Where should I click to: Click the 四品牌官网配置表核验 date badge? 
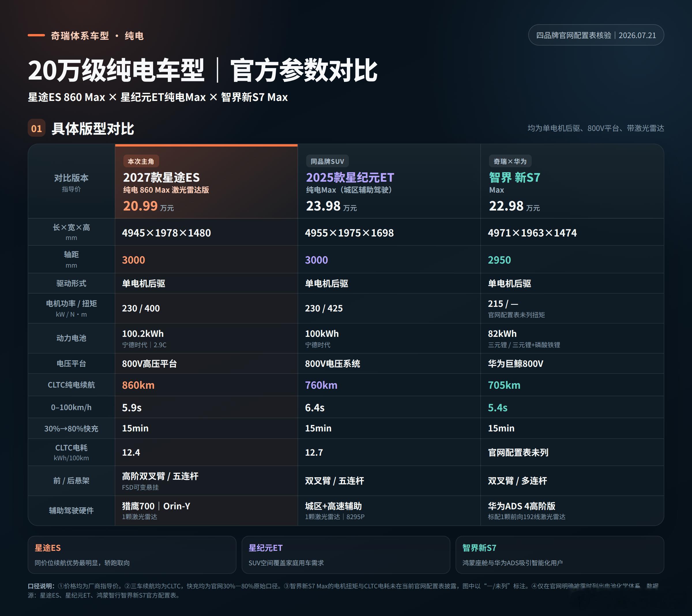pos(596,35)
